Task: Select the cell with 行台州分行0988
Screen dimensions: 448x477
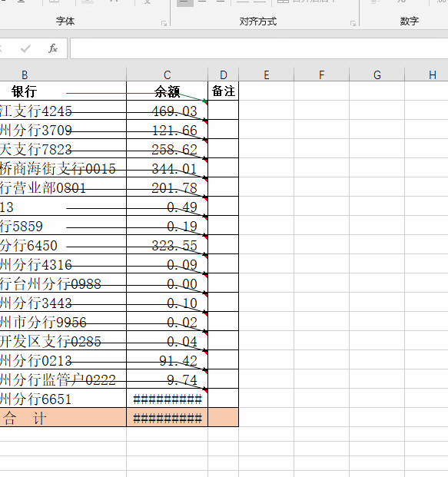Action: click(63, 283)
